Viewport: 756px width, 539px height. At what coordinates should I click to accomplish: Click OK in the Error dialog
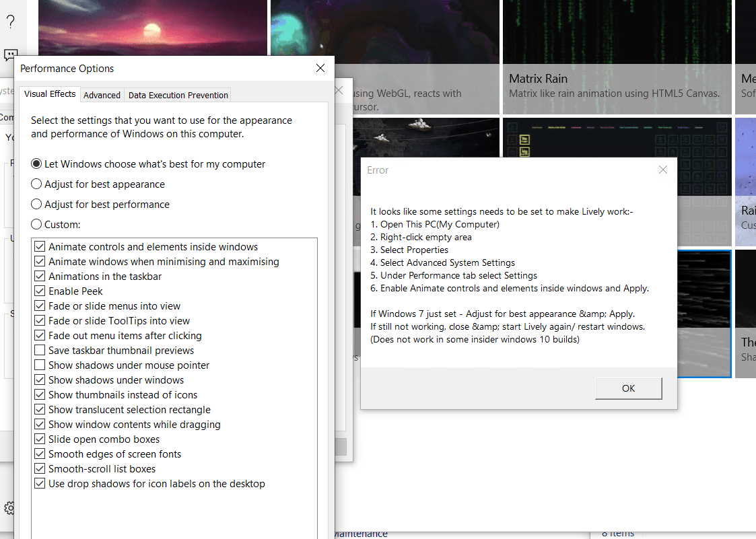point(628,388)
